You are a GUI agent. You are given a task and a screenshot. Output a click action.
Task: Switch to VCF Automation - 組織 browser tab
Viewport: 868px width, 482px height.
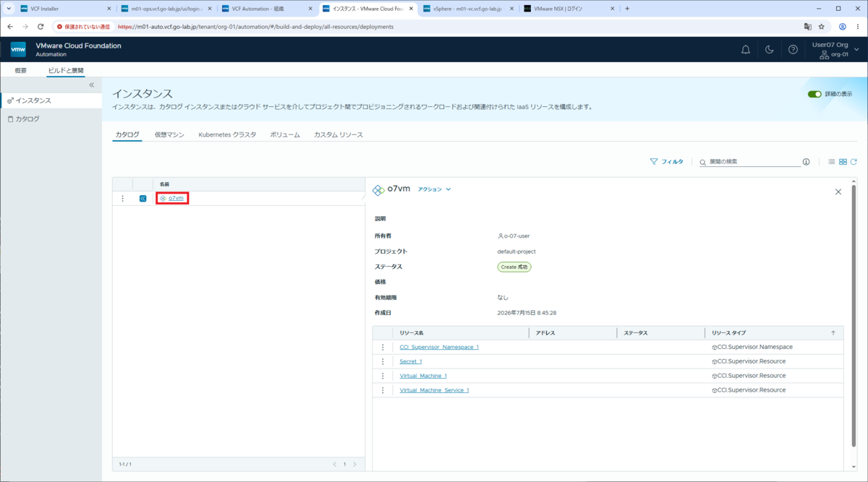pyautogui.click(x=267, y=9)
